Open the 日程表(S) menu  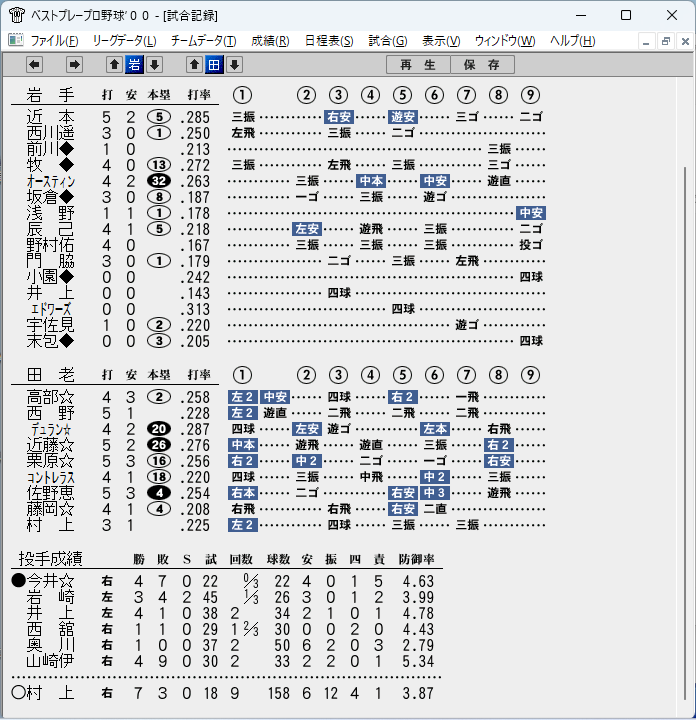click(x=329, y=41)
